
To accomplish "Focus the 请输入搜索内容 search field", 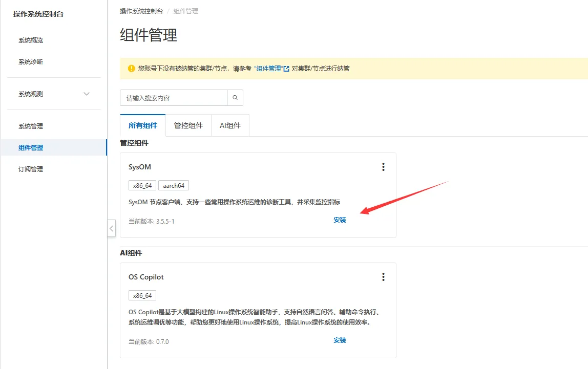I will [x=174, y=98].
